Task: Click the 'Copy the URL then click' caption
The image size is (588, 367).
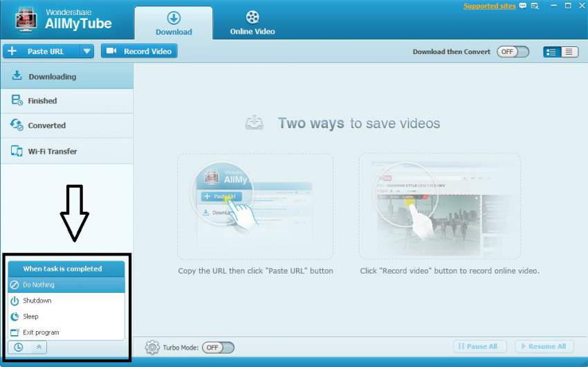Action: tap(255, 271)
